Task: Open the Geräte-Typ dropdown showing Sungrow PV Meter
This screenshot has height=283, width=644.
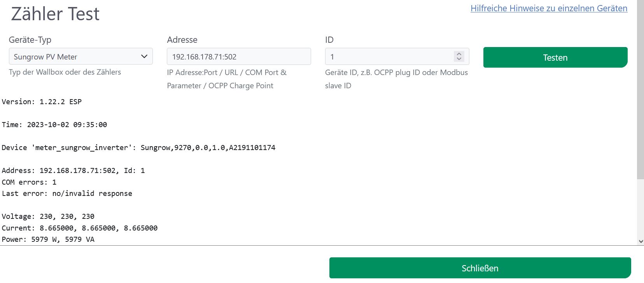Action: pyautogui.click(x=80, y=57)
